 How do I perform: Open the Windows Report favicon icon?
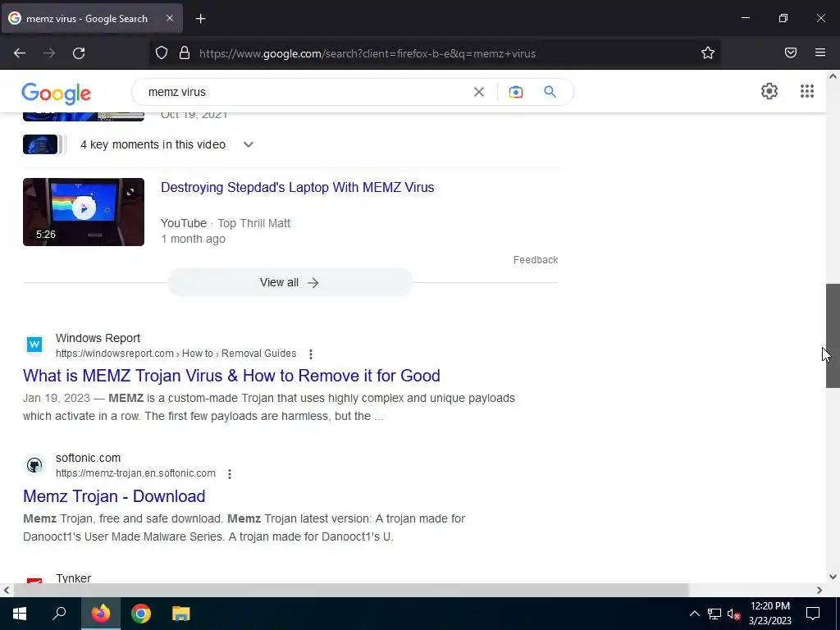tap(34, 345)
